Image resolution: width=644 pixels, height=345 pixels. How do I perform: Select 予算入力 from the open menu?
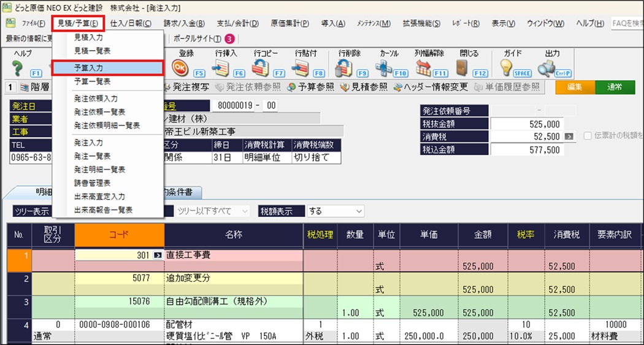point(108,67)
